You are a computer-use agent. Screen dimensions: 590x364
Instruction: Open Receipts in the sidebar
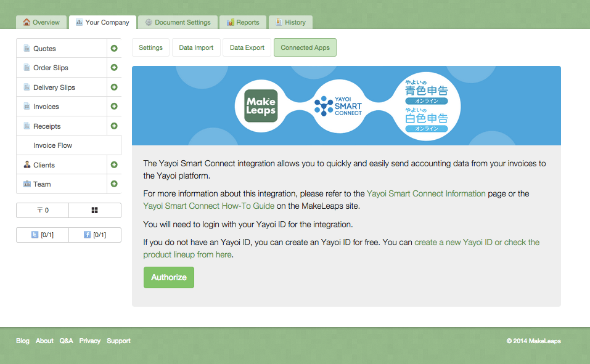(62, 126)
